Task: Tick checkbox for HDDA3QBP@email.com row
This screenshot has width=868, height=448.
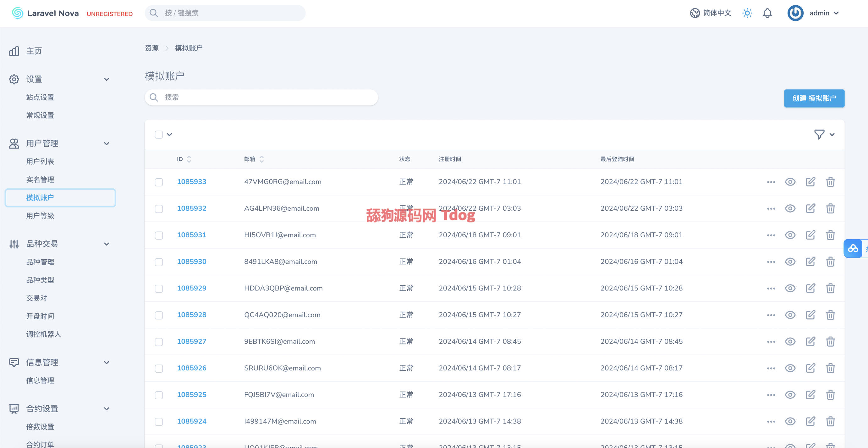Action: [x=159, y=289]
